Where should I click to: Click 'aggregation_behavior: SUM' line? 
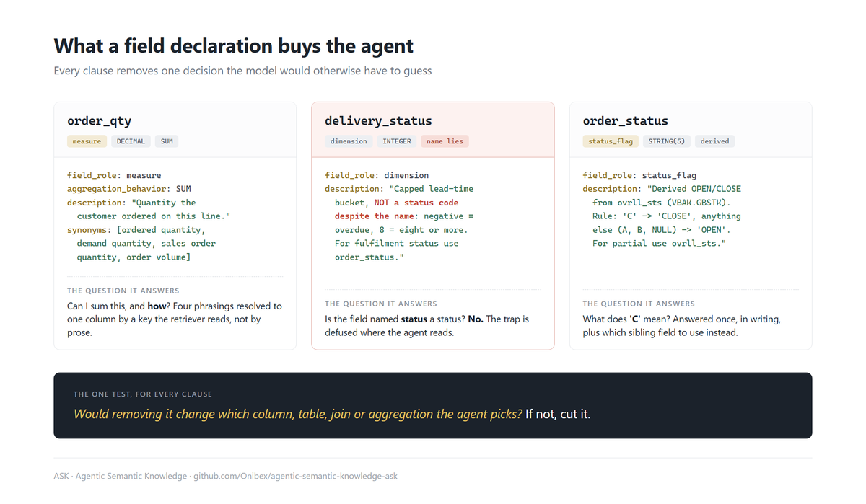129,189
